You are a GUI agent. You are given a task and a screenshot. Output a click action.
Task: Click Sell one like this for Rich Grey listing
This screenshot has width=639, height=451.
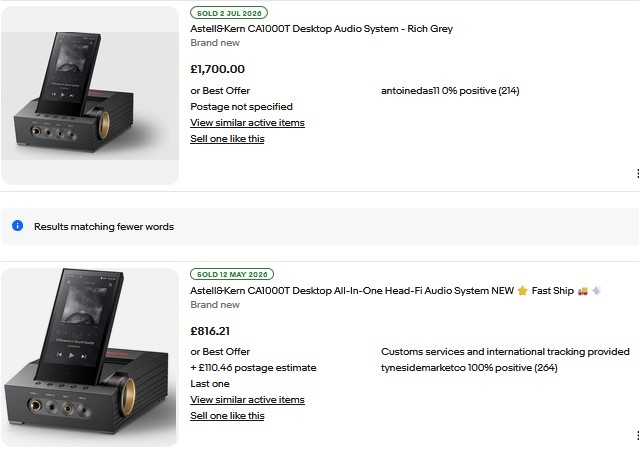[x=227, y=139]
